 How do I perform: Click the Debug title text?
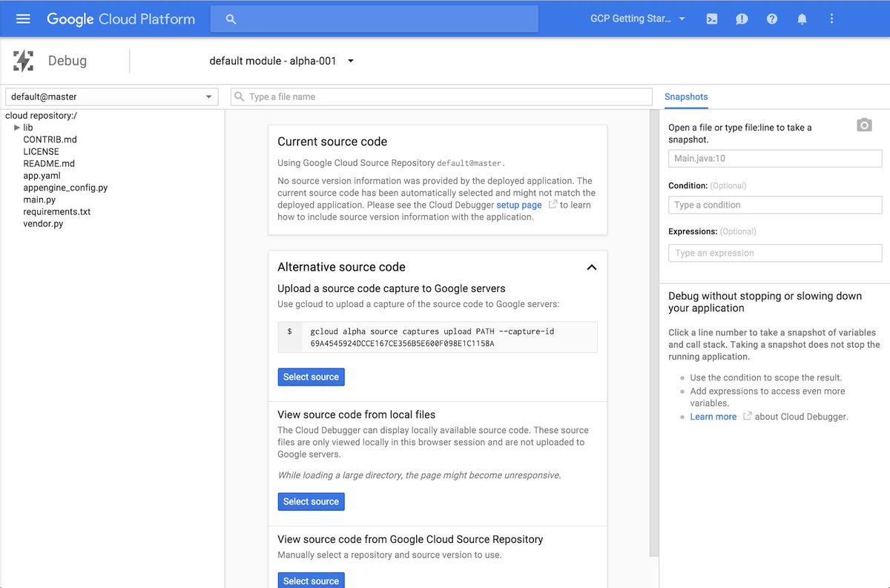pyautogui.click(x=67, y=61)
